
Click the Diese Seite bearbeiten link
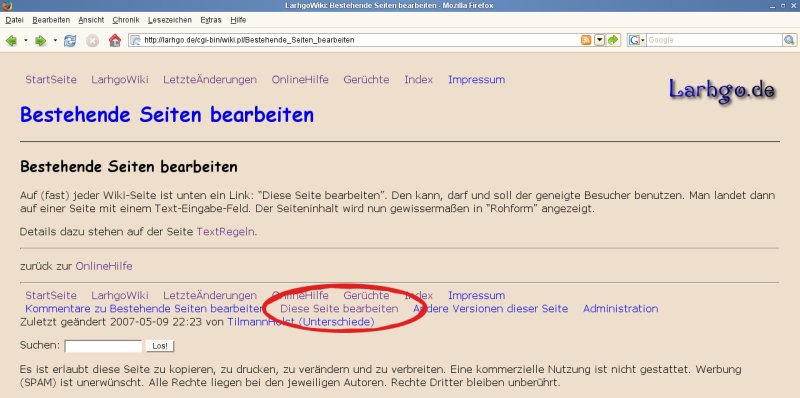tap(339, 309)
